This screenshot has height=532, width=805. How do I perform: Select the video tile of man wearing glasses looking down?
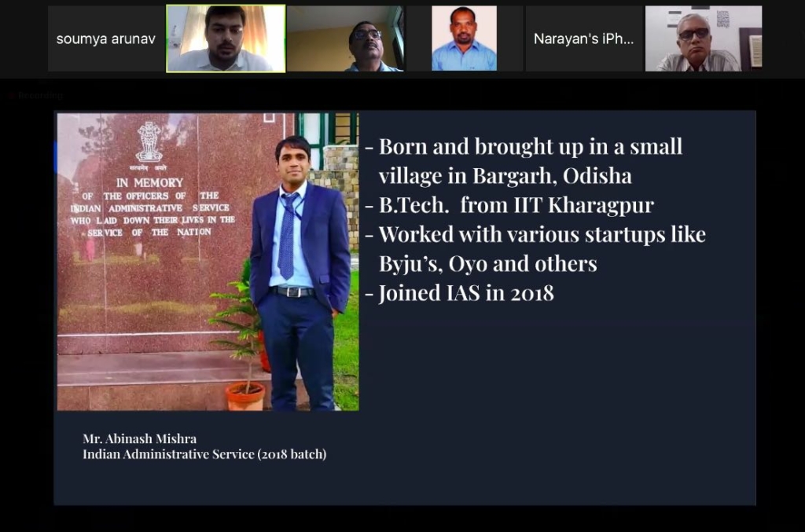point(346,39)
